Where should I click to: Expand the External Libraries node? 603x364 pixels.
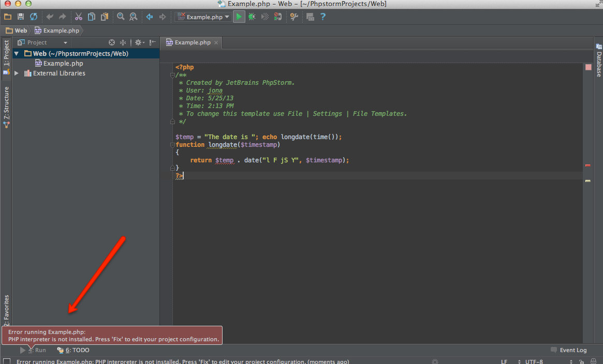point(17,73)
